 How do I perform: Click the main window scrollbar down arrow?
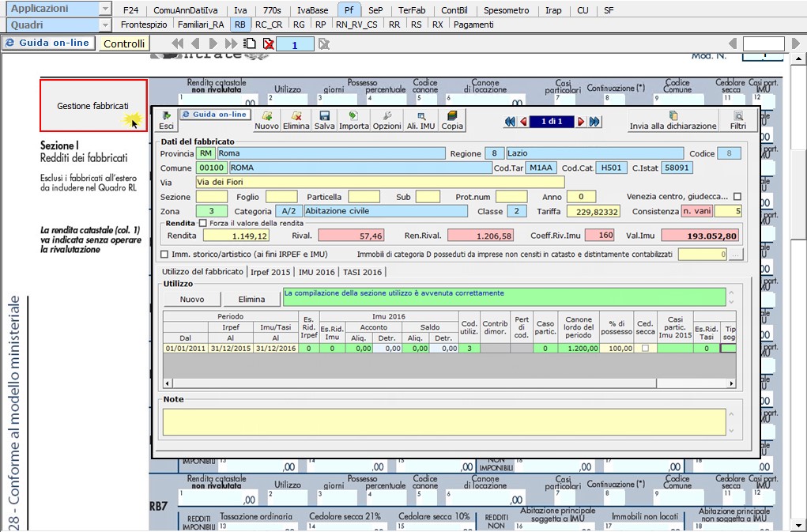point(799,526)
